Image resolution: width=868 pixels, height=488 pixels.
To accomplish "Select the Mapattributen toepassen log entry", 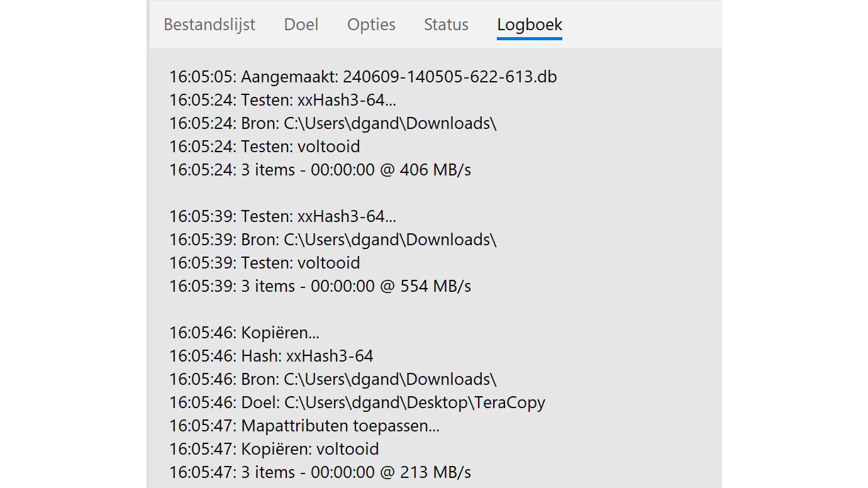I will [x=304, y=426].
